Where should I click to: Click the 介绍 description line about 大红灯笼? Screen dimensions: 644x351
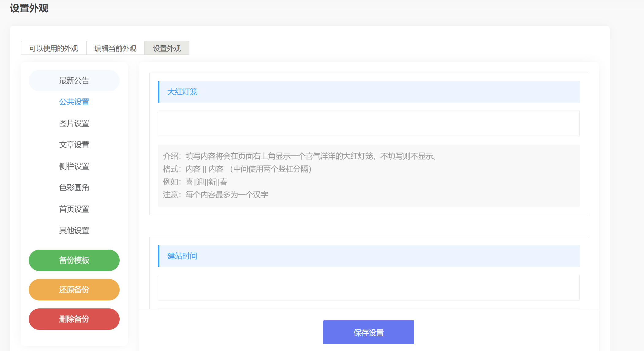(x=300, y=156)
